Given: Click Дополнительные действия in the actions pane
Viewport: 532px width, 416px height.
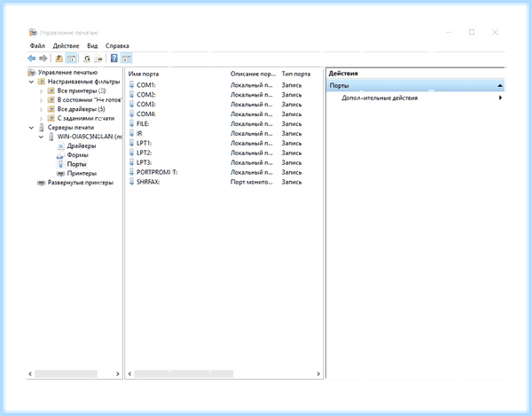Looking at the screenshot, I should coord(379,98).
